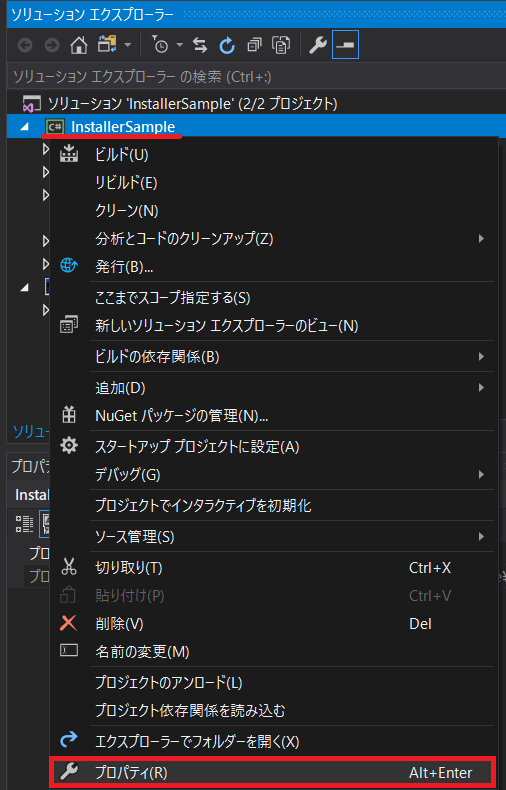Click the Switch Views folder icon
Viewport: 506px width, 790px height.
(107, 44)
